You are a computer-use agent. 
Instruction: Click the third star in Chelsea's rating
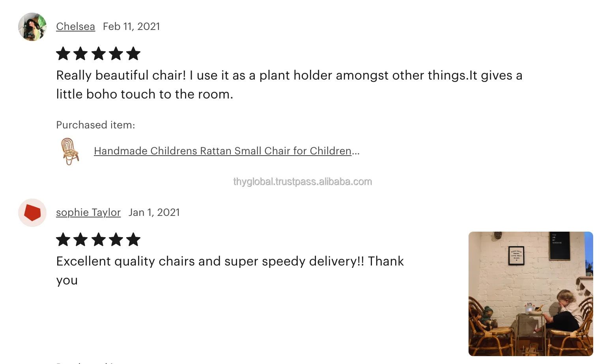coord(98,54)
